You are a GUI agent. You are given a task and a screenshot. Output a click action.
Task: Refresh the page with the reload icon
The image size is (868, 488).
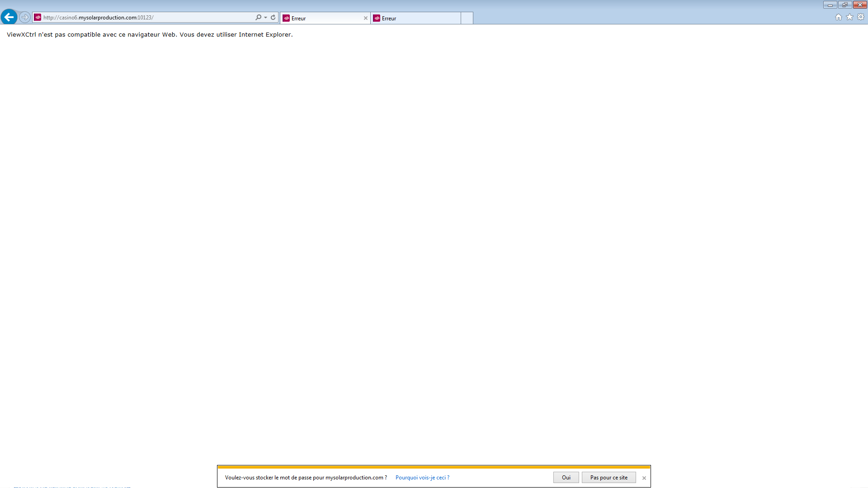[273, 17]
